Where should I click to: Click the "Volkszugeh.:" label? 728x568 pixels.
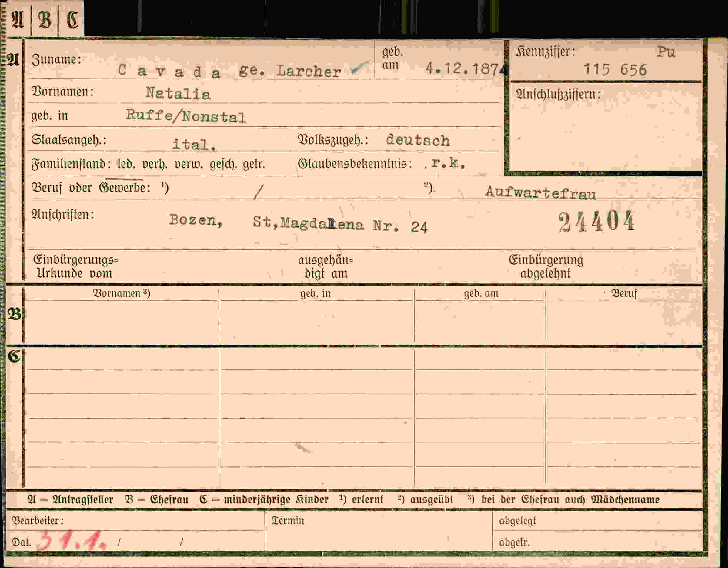pyautogui.click(x=333, y=140)
